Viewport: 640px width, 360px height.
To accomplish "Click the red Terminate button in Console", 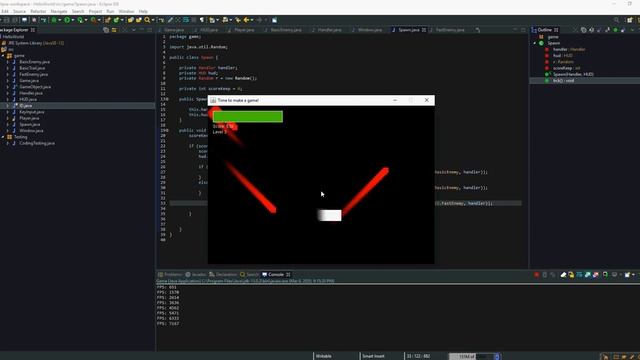I will point(536,275).
